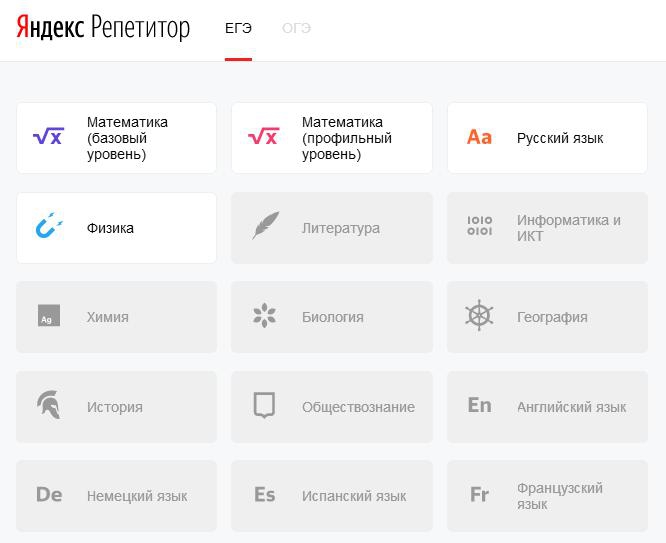Click the speech bubble Social Studies icon

tap(264, 406)
